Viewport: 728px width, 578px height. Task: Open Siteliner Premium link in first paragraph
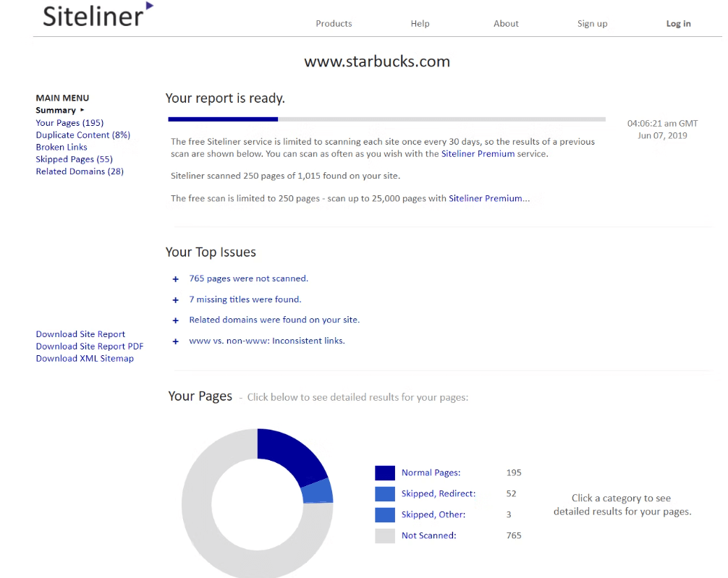pyautogui.click(x=478, y=153)
